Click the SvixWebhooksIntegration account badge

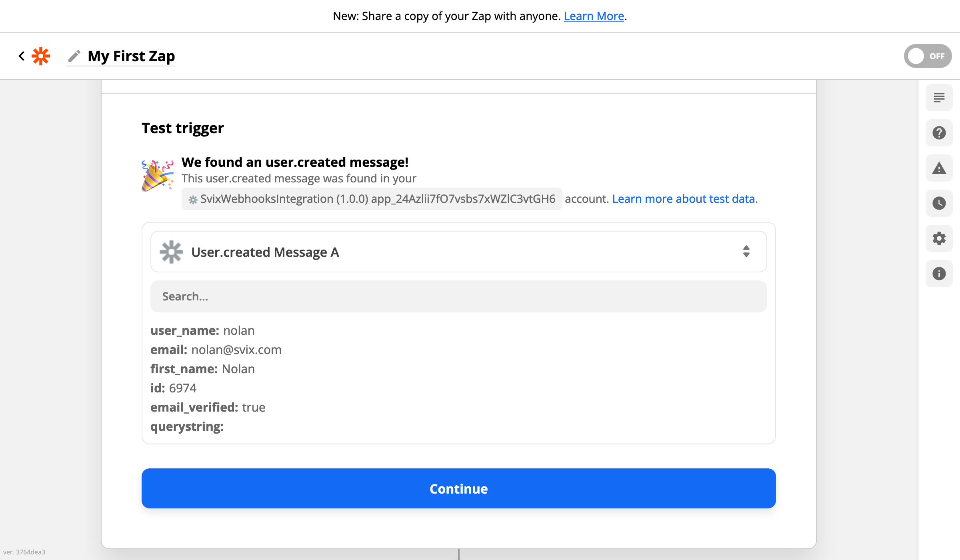pyautogui.click(x=372, y=199)
